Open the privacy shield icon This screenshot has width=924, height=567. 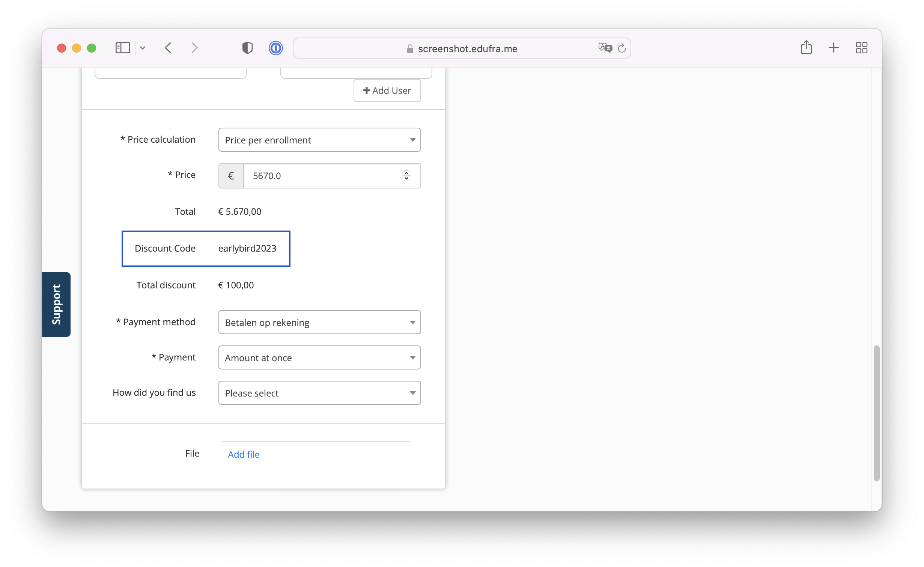click(247, 48)
